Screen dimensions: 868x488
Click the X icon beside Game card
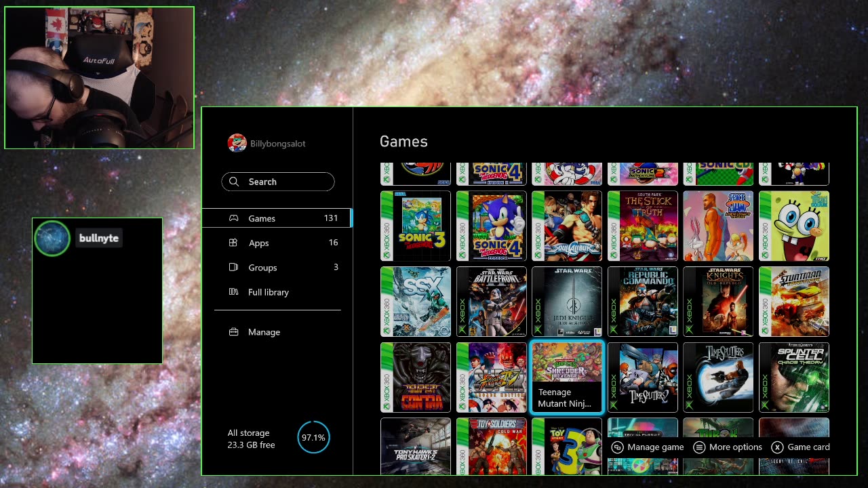778,447
